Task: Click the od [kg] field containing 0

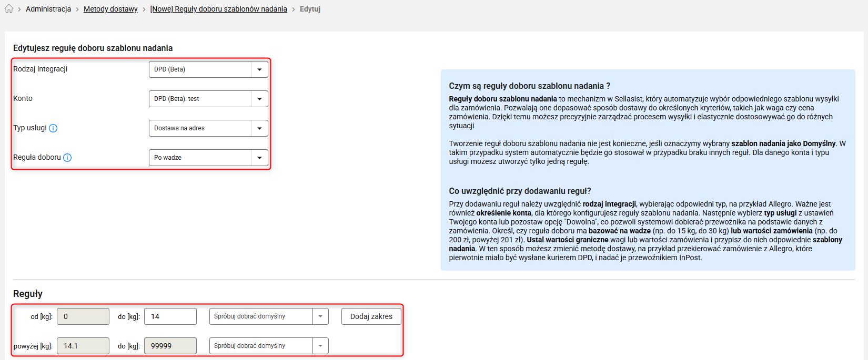Action: pyautogui.click(x=83, y=316)
